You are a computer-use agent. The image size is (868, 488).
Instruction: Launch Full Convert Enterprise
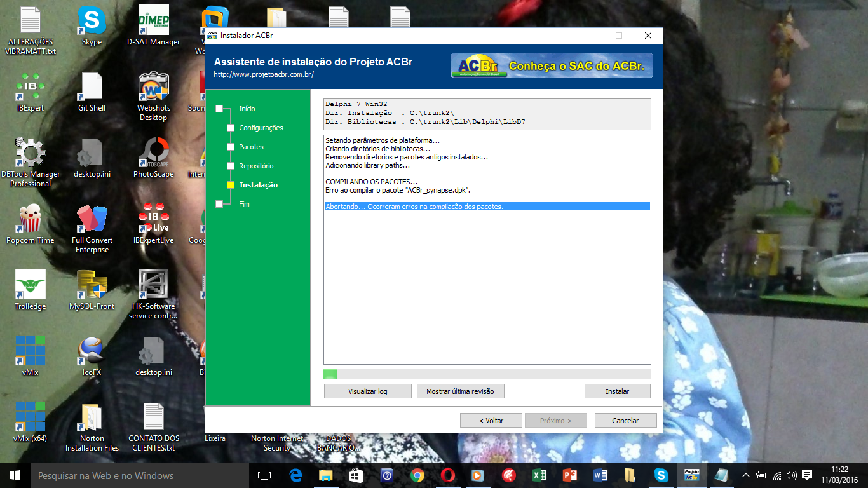92,229
